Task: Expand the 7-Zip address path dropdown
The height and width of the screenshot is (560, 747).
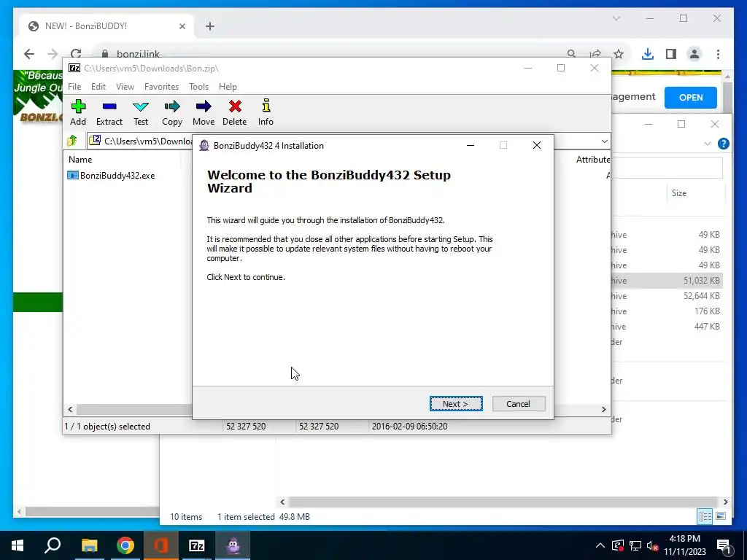Action: pyautogui.click(x=604, y=141)
